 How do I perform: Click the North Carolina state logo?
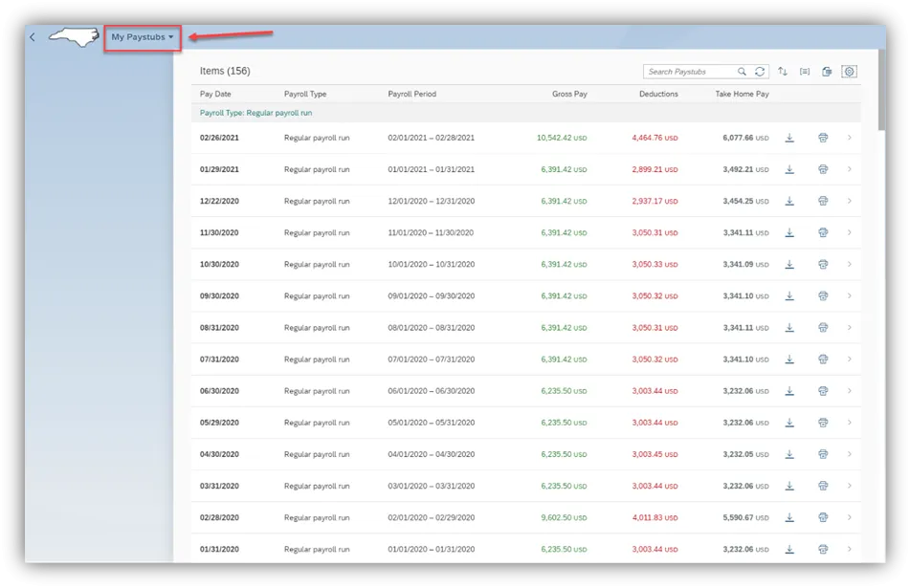pos(74,36)
